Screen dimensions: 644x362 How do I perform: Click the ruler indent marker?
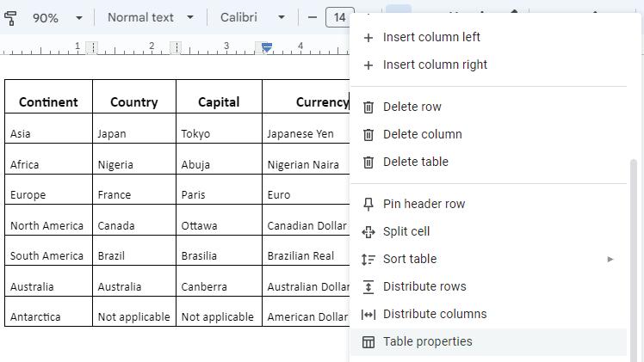coord(267,47)
